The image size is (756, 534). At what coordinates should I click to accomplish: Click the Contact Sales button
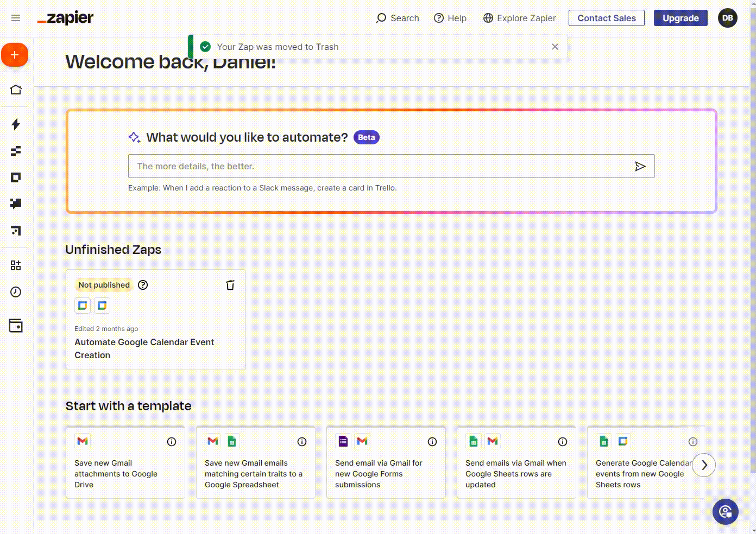[x=606, y=18]
